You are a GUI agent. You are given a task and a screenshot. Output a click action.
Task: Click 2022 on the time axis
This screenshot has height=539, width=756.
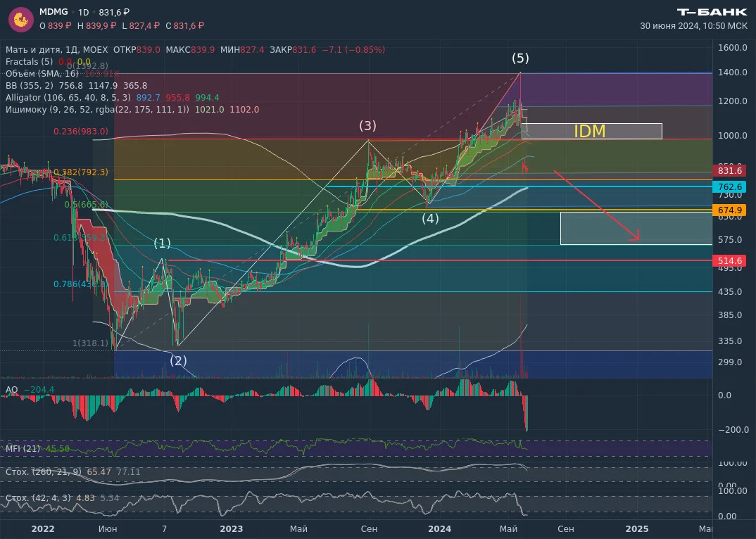(x=43, y=529)
